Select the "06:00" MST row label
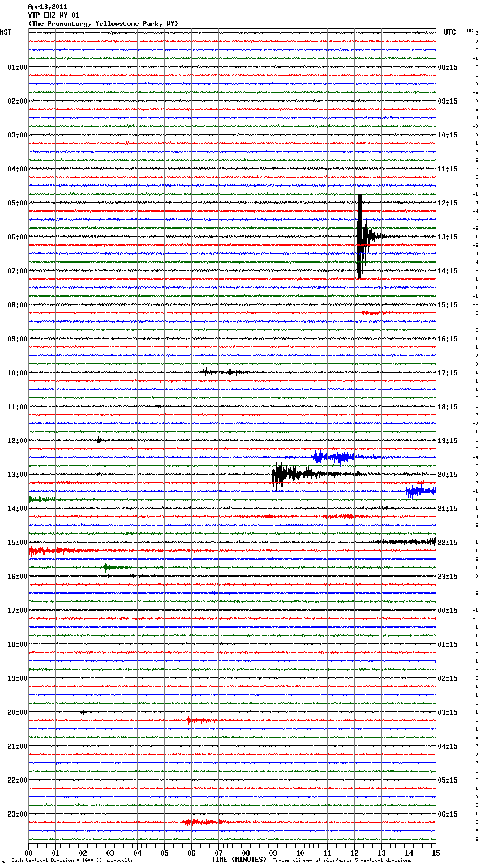This screenshot has width=481, height=868. click(x=18, y=237)
